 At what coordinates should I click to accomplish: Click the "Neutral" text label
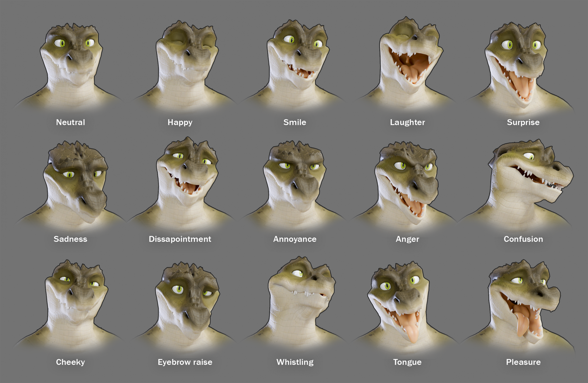pyautogui.click(x=70, y=122)
